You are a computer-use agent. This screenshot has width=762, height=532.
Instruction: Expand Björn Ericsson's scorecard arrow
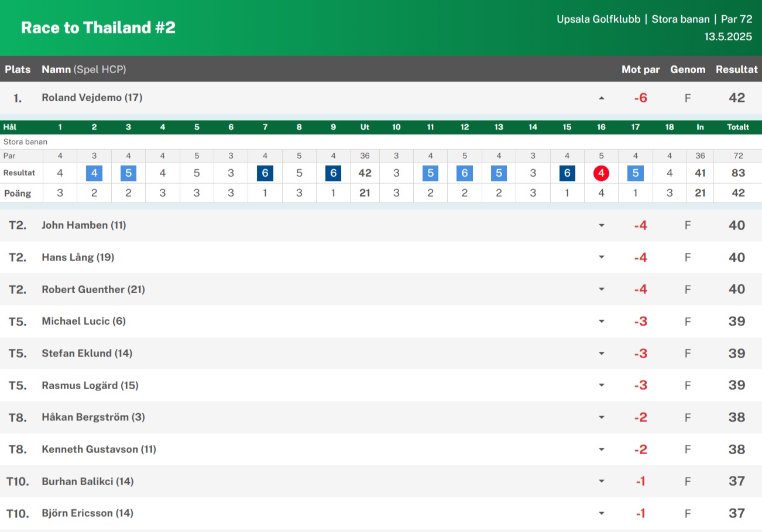click(601, 513)
